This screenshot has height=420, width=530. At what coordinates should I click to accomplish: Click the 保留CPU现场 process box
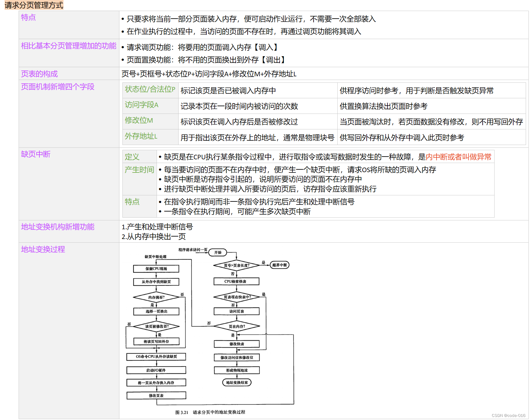coord(156,269)
